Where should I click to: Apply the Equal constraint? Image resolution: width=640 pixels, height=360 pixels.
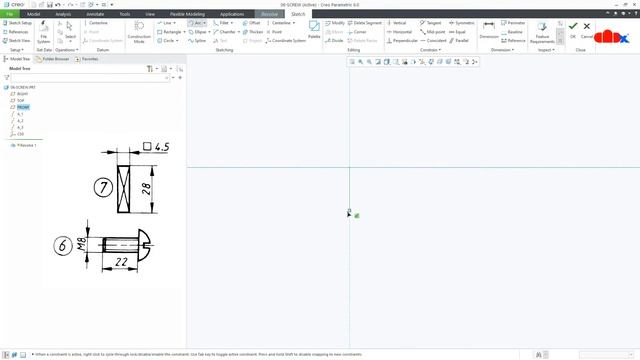457,32
